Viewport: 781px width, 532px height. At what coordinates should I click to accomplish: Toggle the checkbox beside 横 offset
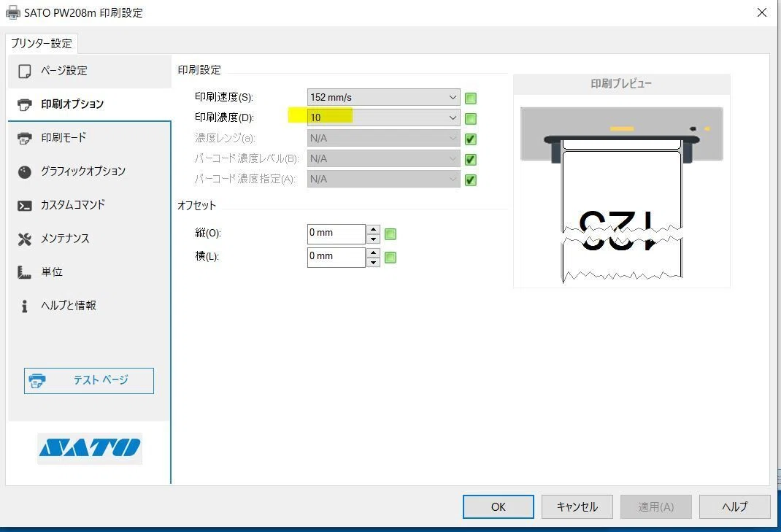point(390,257)
